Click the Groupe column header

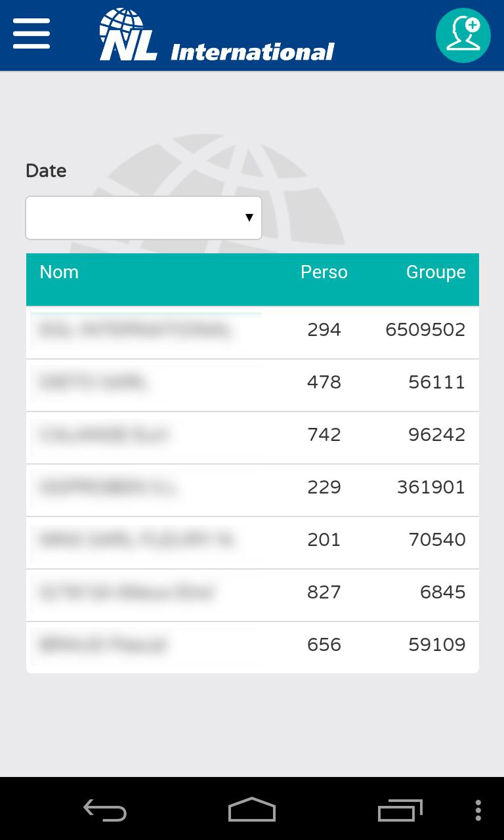pyautogui.click(x=436, y=272)
